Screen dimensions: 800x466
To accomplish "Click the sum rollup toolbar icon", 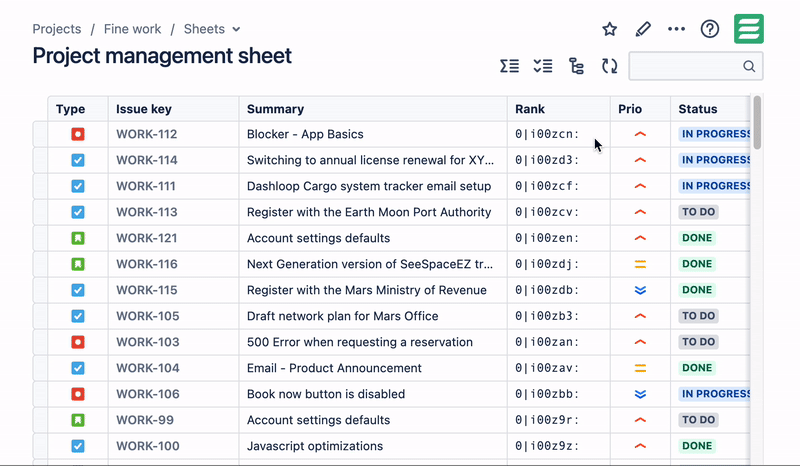I will pos(510,66).
